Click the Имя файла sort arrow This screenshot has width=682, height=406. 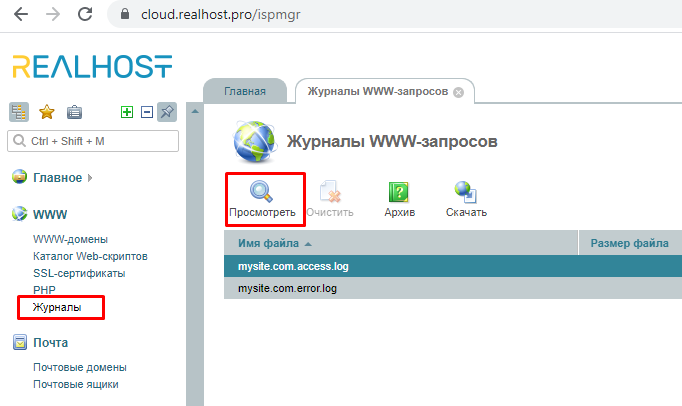click(x=308, y=244)
